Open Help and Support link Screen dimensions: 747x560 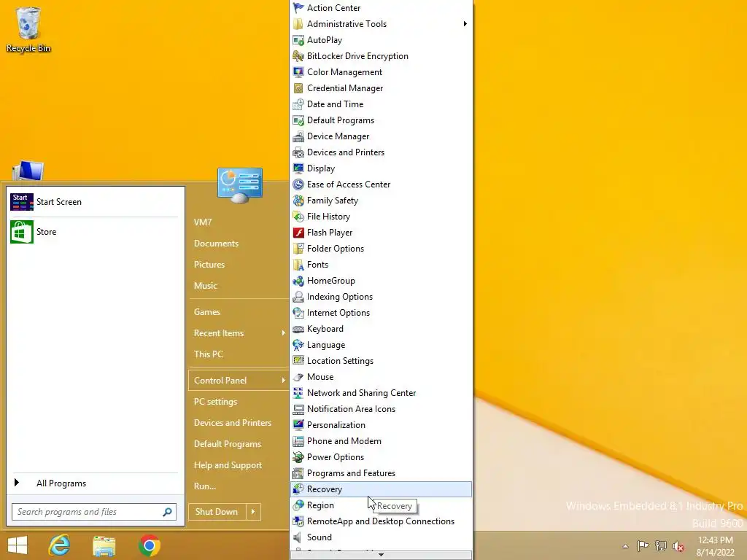[x=228, y=465]
